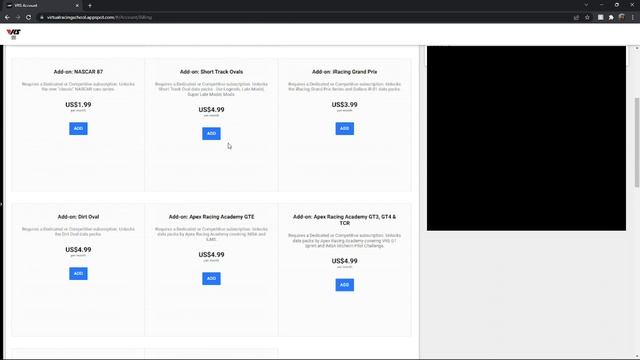Add the Short Track Ovals add-on
The width and height of the screenshot is (640, 360).
click(211, 133)
